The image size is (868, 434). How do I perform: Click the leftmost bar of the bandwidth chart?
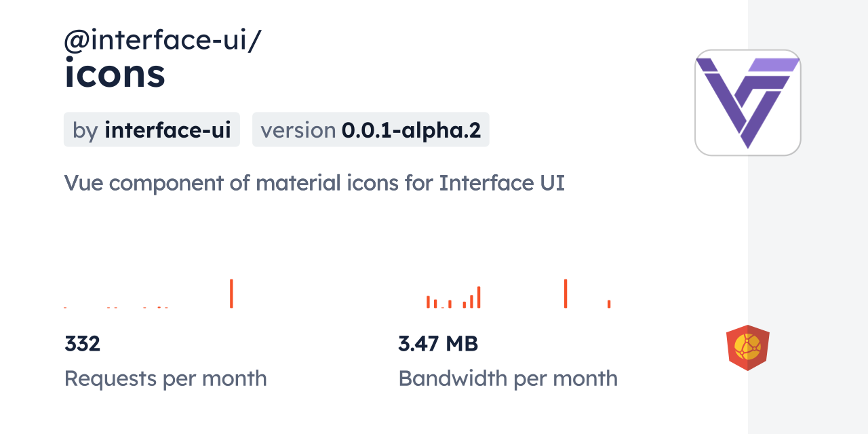428,302
